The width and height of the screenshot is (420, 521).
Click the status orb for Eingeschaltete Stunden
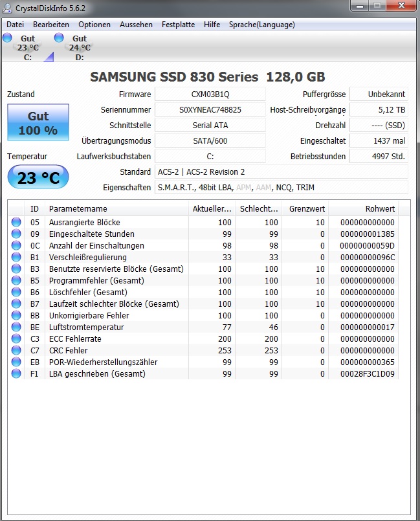(16, 234)
